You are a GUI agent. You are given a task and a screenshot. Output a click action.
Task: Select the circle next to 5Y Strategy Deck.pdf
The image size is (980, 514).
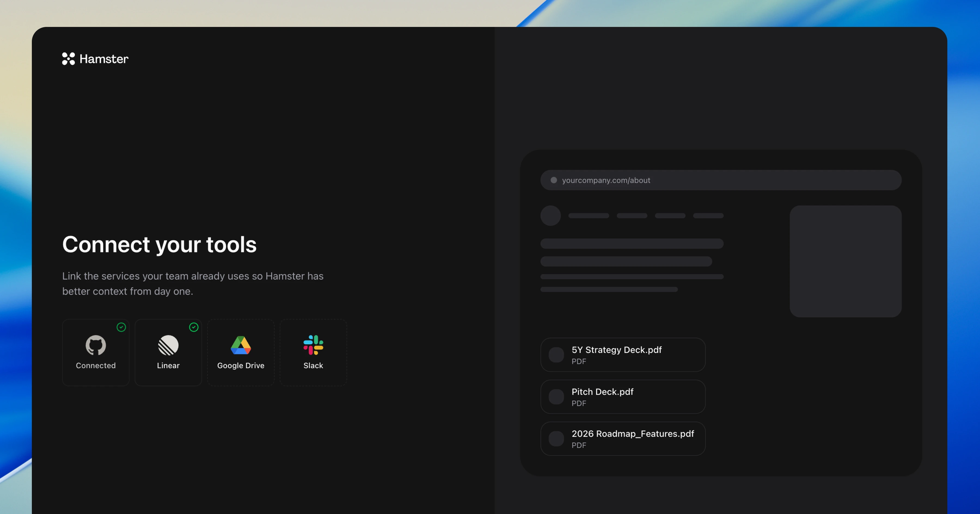(x=556, y=355)
